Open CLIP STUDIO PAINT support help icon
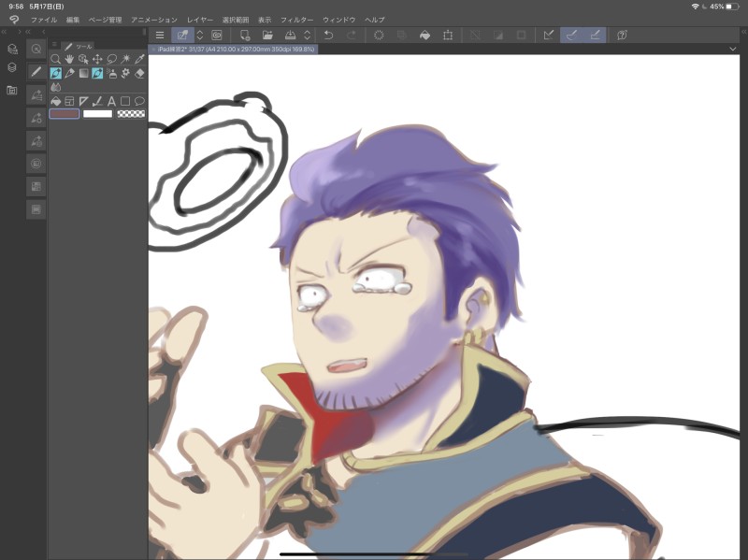748x560 pixels. (x=622, y=36)
